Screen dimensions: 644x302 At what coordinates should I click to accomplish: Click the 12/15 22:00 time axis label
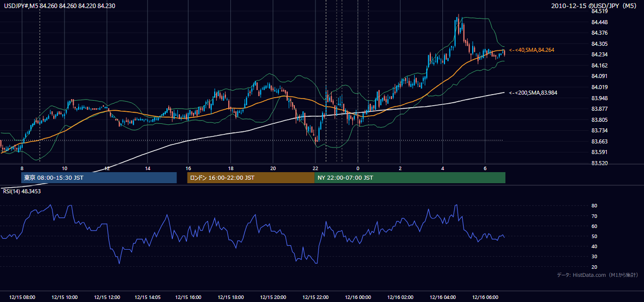coord(316,297)
